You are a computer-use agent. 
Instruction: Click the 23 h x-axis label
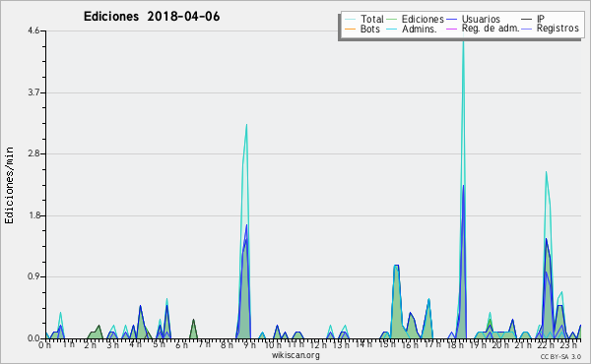click(x=568, y=344)
